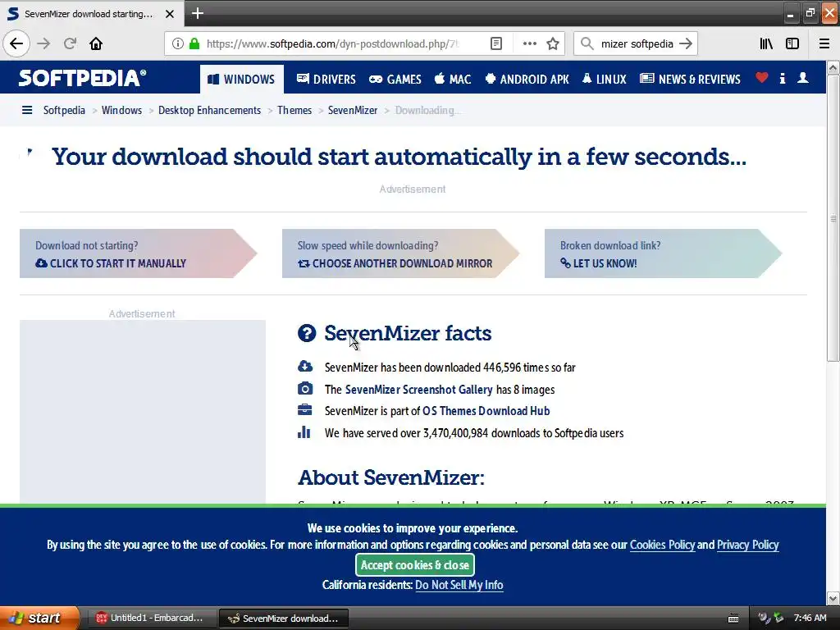Image resolution: width=840 pixels, height=630 pixels.
Task: Click Let Us Know broken link
Action: tap(598, 263)
